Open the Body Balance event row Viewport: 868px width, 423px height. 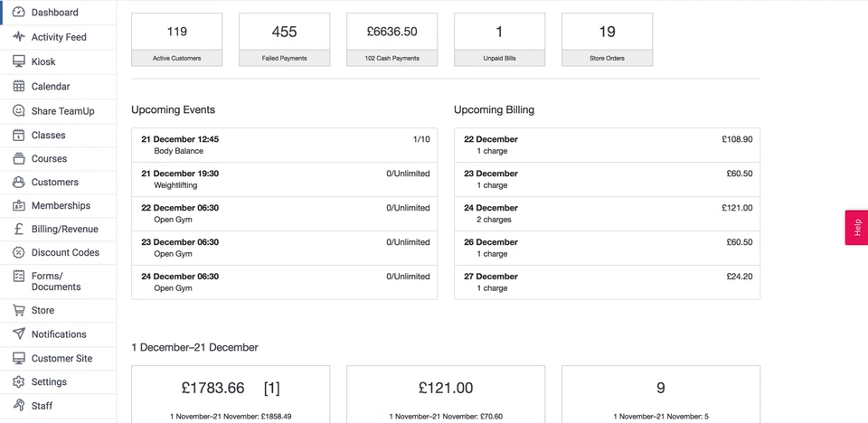point(284,146)
